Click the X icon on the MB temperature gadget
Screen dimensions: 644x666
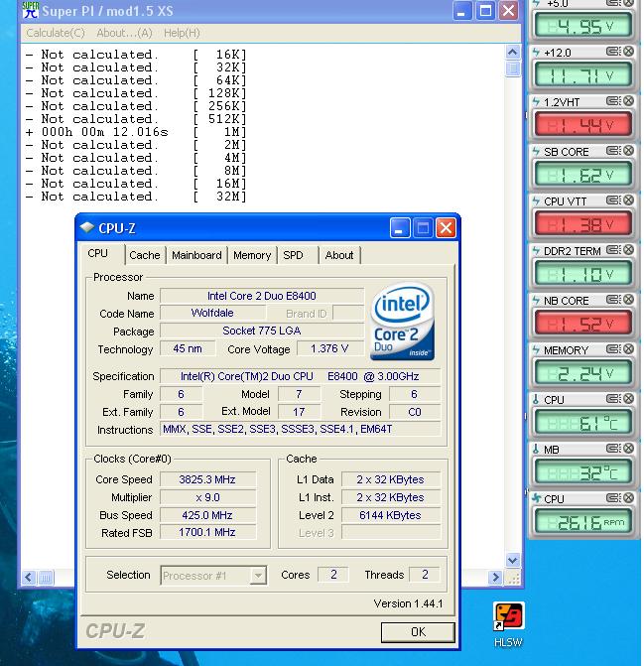[629, 449]
